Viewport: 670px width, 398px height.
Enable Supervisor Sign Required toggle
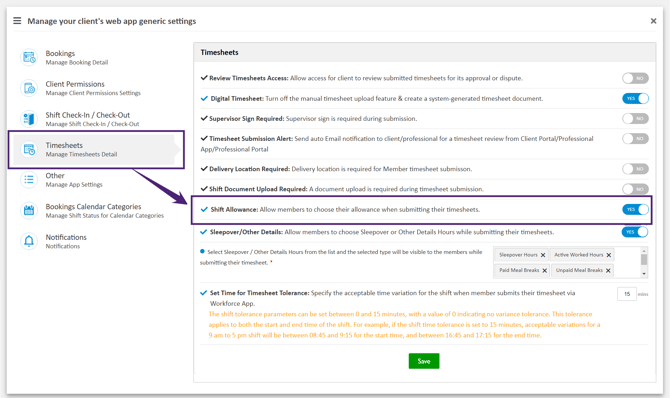(x=635, y=118)
